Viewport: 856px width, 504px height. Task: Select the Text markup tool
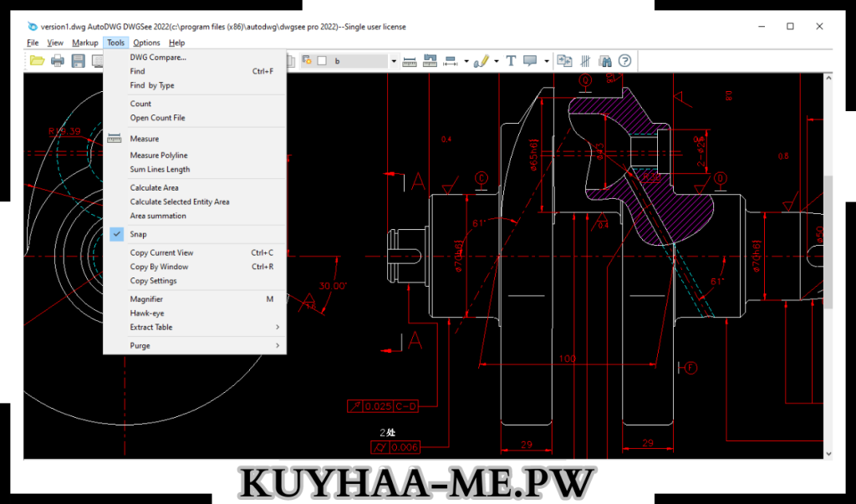click(511, 61)
